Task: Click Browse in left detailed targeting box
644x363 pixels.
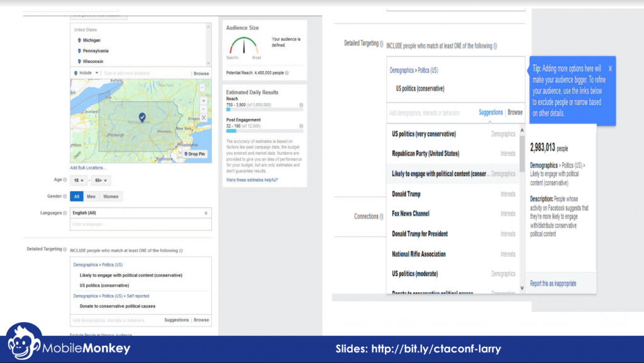Action: pos(201,320)
